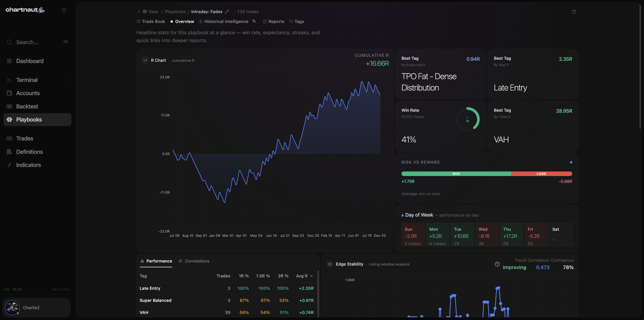Select the Sun -2.0R day card
This screenshot has width=644, height=320.
coord(413,235)
